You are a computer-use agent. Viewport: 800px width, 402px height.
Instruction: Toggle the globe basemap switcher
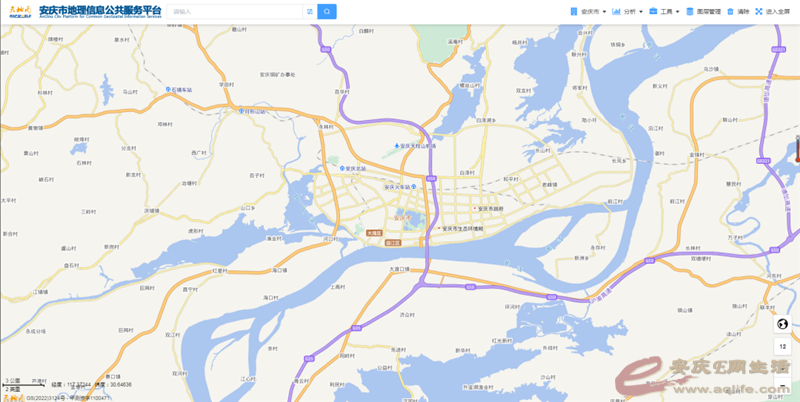(782, 324)
